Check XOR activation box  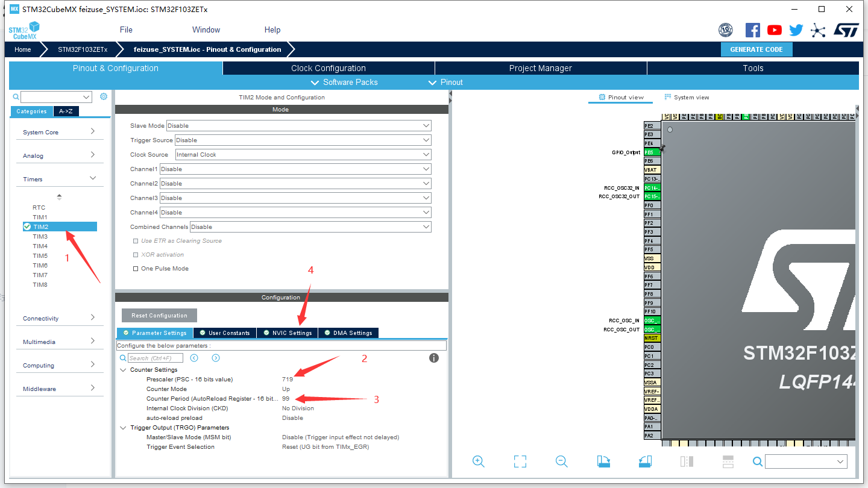136,255
